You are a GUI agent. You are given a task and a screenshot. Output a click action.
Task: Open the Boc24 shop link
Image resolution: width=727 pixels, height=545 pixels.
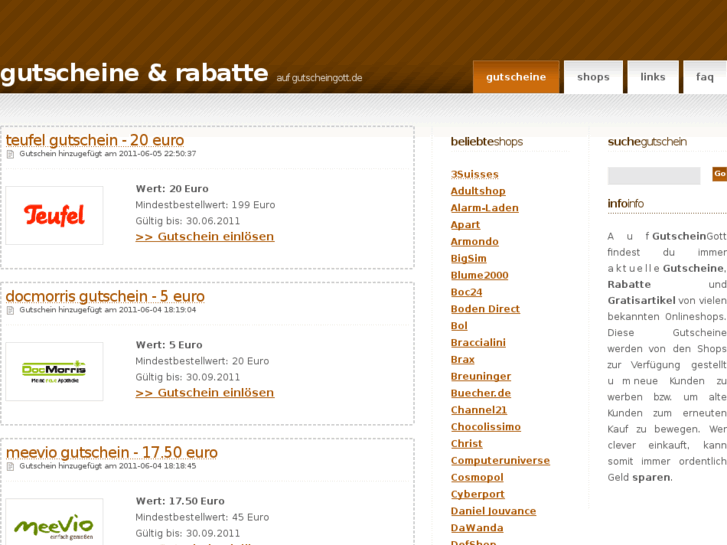point(466,292)
